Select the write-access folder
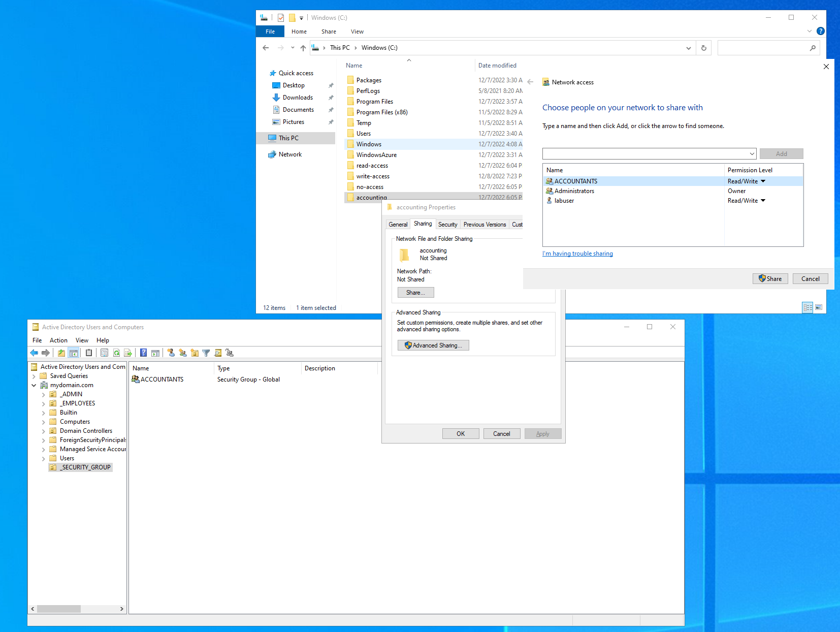The image size is (840, 632). [x=373, y=176]
